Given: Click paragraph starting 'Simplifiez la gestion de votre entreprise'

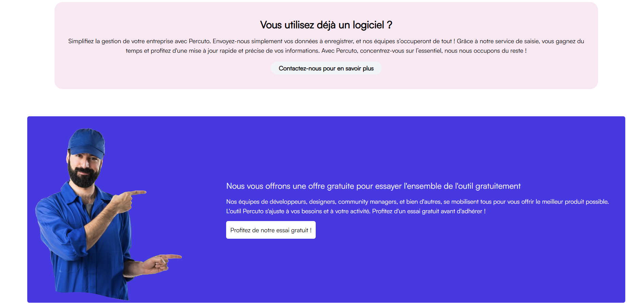Looking at the screenshot, I should click(326, 46).
